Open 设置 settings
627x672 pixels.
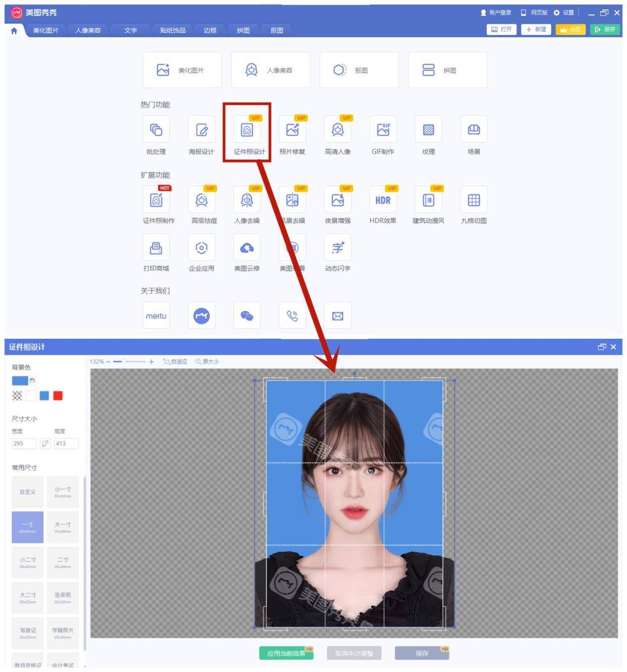click(x=564, y=13)
